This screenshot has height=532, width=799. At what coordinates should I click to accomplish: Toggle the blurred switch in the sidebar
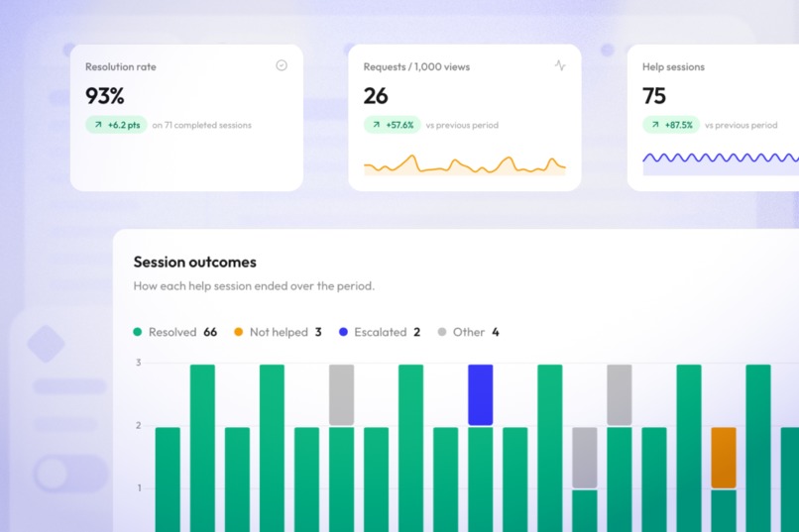(x=70, y=474)
